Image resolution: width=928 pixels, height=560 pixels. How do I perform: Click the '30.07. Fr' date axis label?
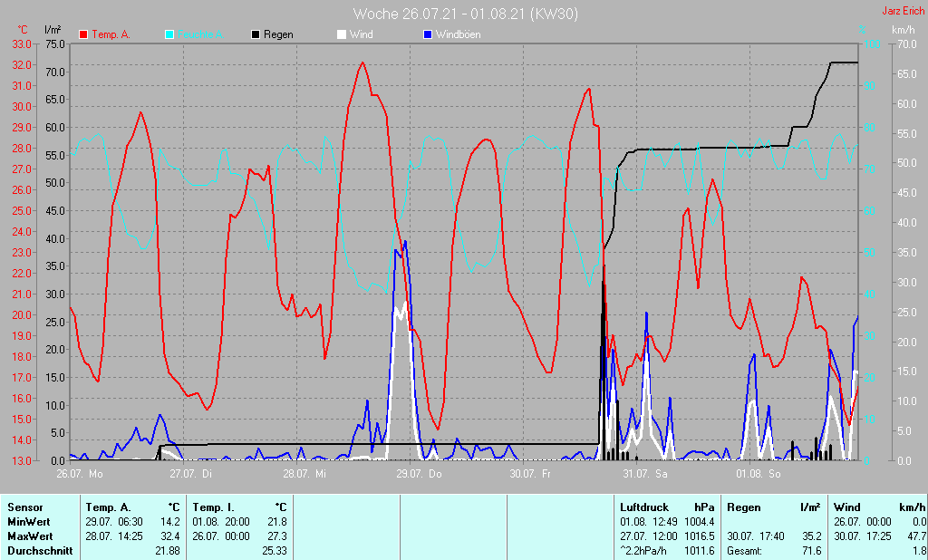coord(530,474)
